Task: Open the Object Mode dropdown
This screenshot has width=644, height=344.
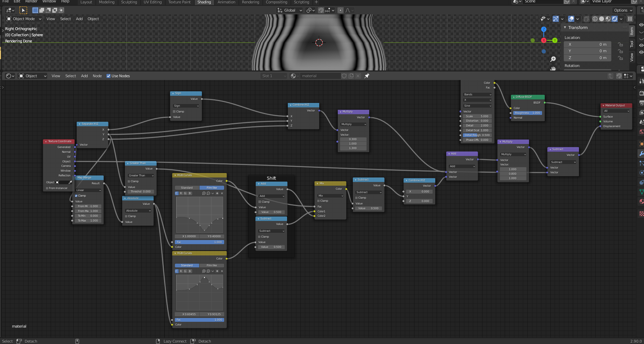Action: (24, 19)
